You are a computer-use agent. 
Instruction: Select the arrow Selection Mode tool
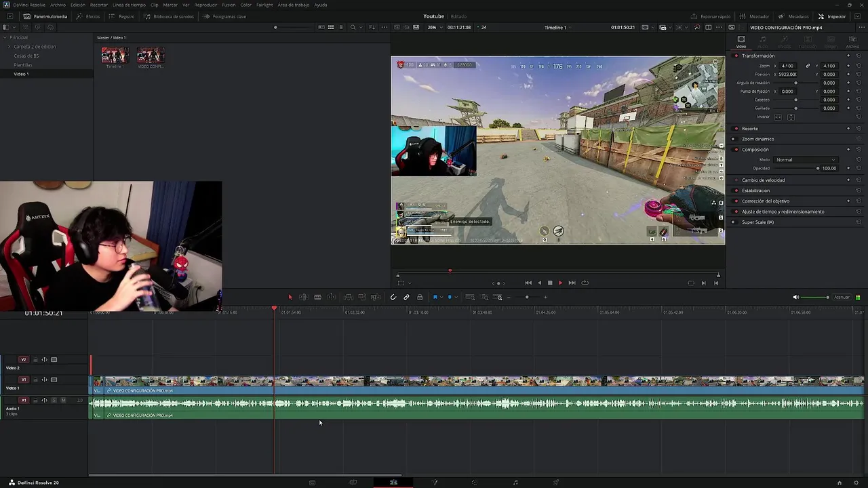290,297
